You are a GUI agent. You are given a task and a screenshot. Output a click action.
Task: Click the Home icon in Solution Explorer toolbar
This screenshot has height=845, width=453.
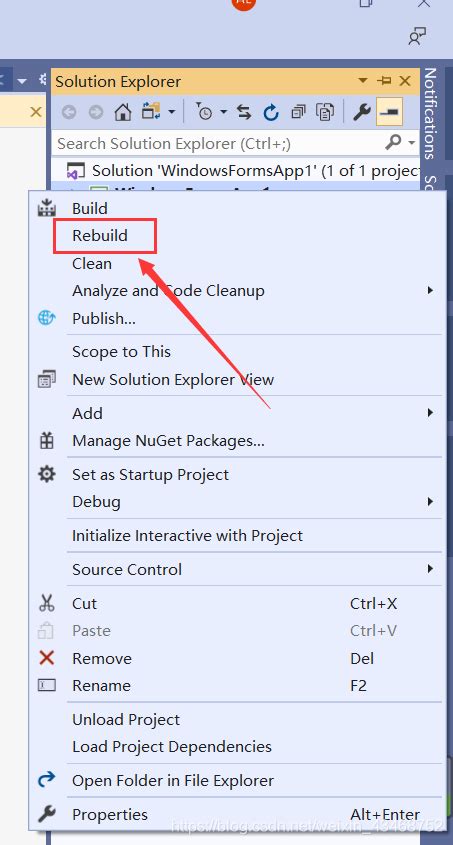pos(123,112)
